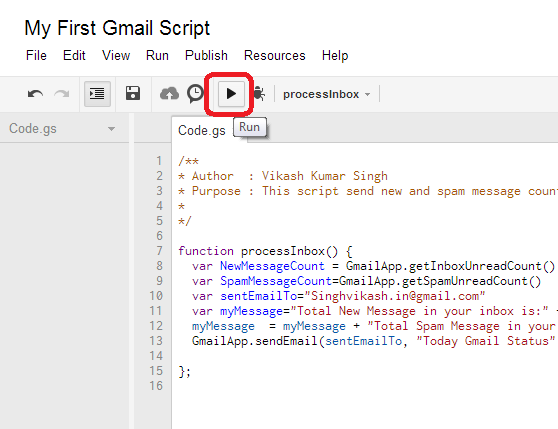
Task: Open the Resources menu
Action: point(275,55)
